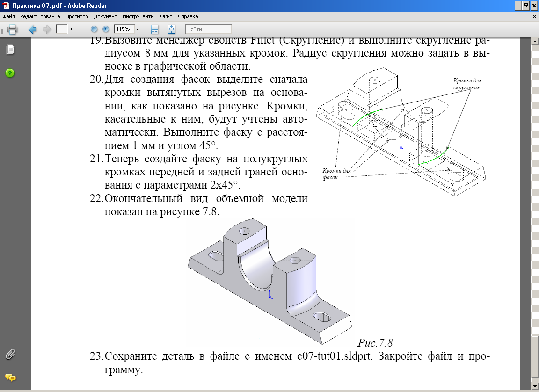Open the Просмотр menu
Viewport: 539px width, 392px height.
coord(77,16)
